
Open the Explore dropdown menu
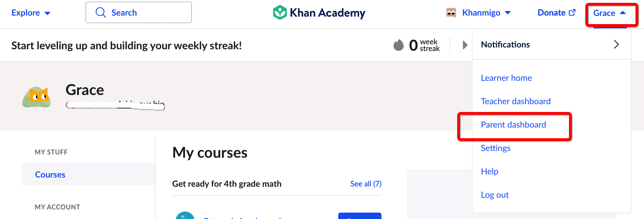point(31,13)
